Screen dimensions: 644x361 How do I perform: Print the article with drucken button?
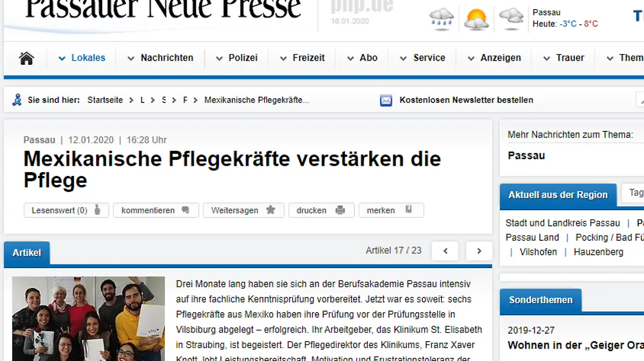point(321,210)
